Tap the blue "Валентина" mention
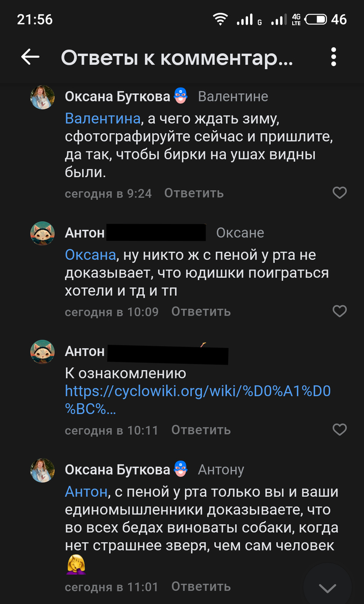 102,118
